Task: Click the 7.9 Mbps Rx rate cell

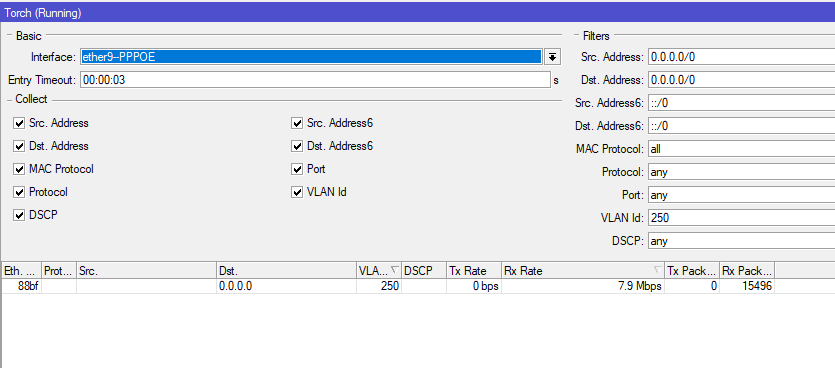Action: (583, 287)
